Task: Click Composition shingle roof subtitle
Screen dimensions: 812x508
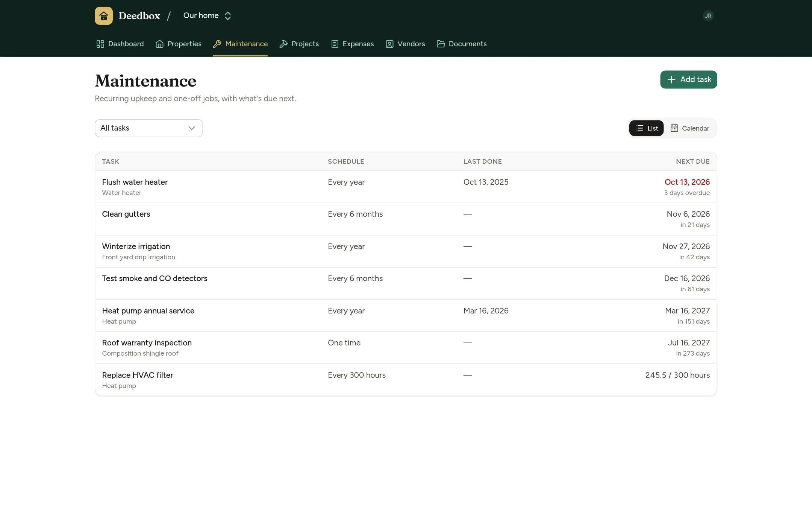Action: pos(140,353)
